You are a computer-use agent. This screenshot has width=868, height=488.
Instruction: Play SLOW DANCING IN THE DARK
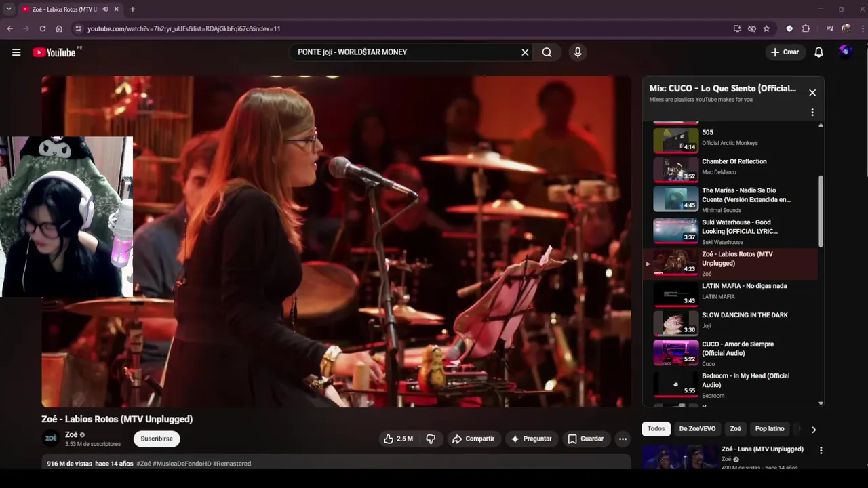732,322
